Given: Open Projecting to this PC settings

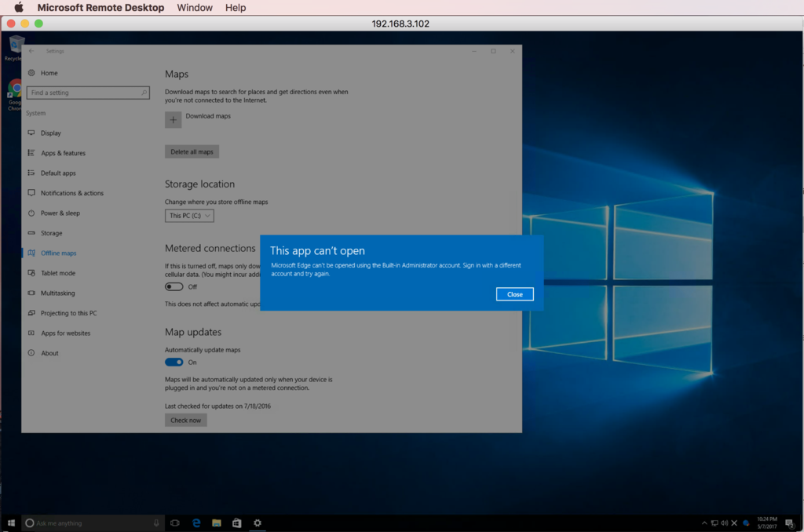Looking at the screenshot, I should 69,312.
